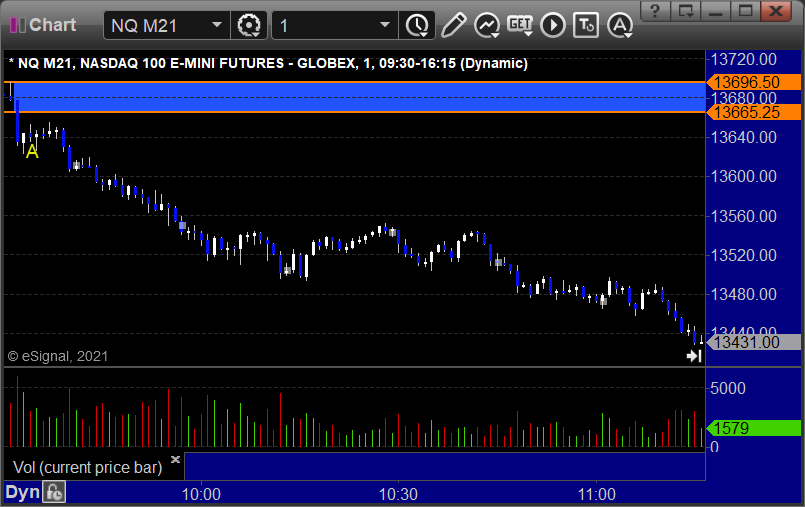
Task: Jump to latest bar arrow icon
Action: (694, 356)
